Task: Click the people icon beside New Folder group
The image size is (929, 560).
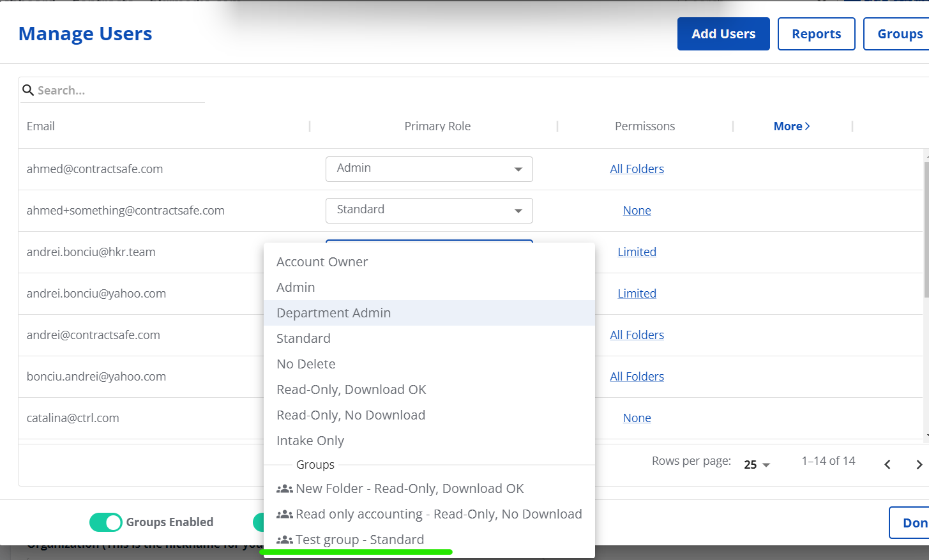Action: pyautogui.click(x=284, y=488)
